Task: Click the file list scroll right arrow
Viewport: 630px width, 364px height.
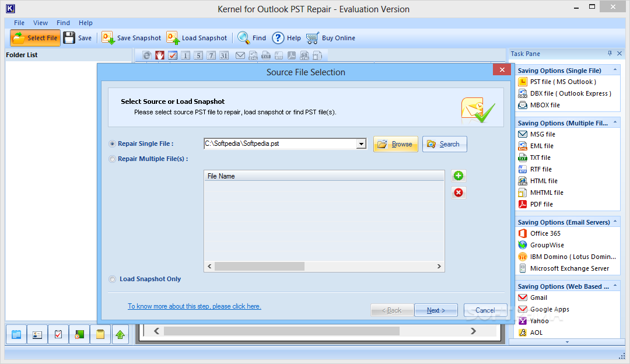Action: [439, 267]
